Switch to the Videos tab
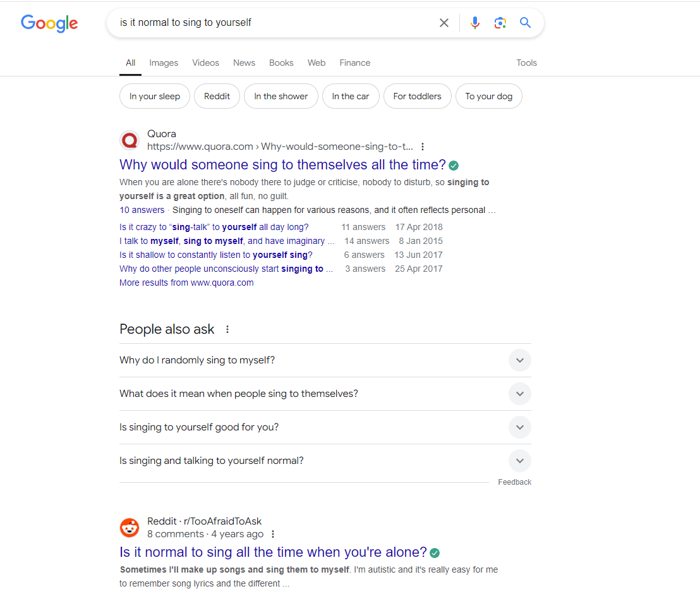The height and width of the screenshot is (596, 700). tap(205, 63)
